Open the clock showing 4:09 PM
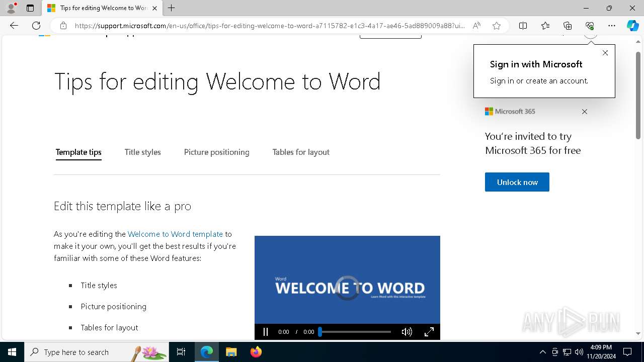Image resolution: width=644 pixels, height=362 pixels. [x=601, y=352]
